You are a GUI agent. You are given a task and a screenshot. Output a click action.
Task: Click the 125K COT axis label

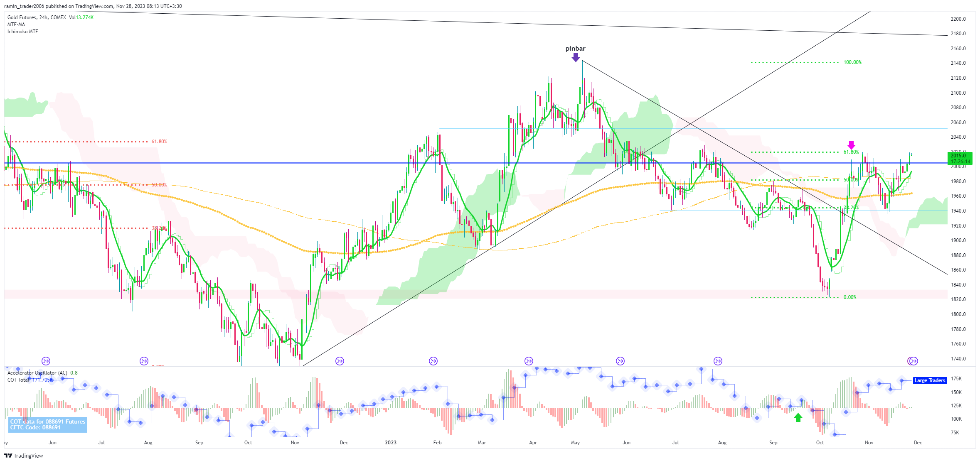[x=956, y=406]
